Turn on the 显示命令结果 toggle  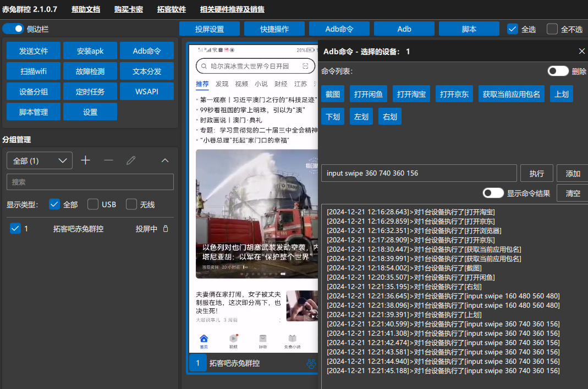pos(493,193)
